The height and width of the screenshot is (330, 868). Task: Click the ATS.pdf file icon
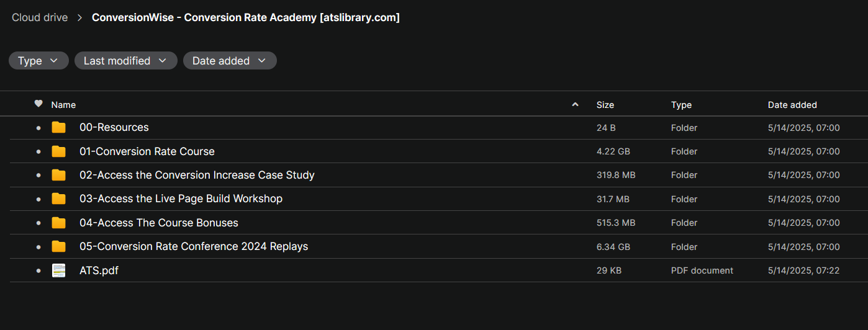[x=58, y=270]
